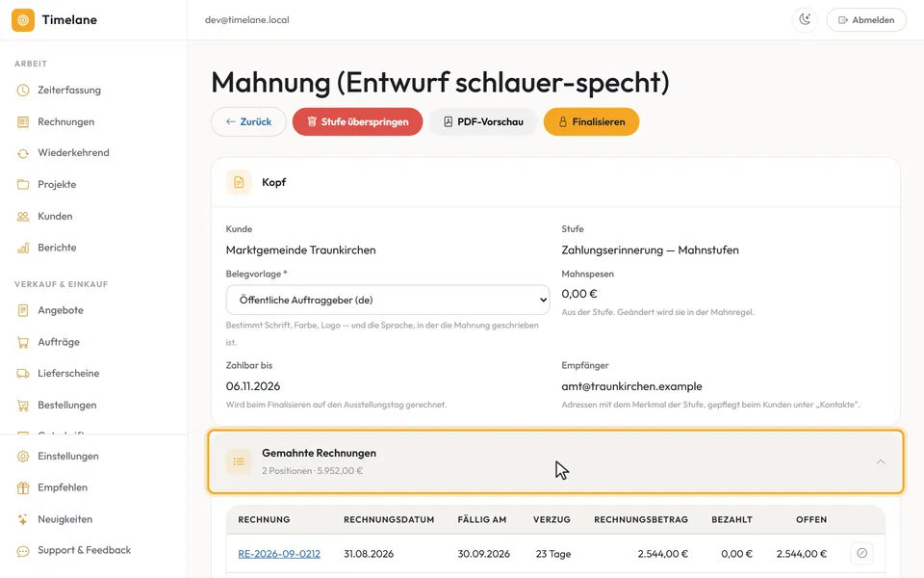Click the Rechnungen table icon
924x578 pixels.
tap(23, 122)
